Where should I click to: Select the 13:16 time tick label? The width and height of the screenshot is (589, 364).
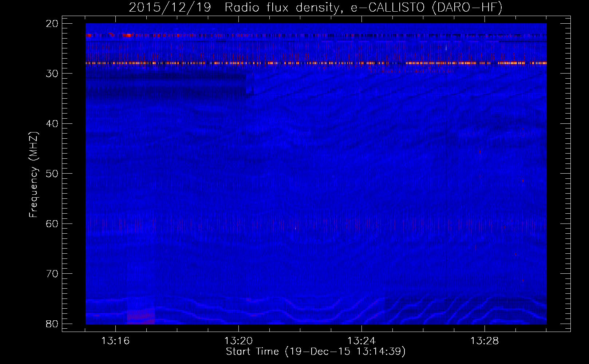115,341
